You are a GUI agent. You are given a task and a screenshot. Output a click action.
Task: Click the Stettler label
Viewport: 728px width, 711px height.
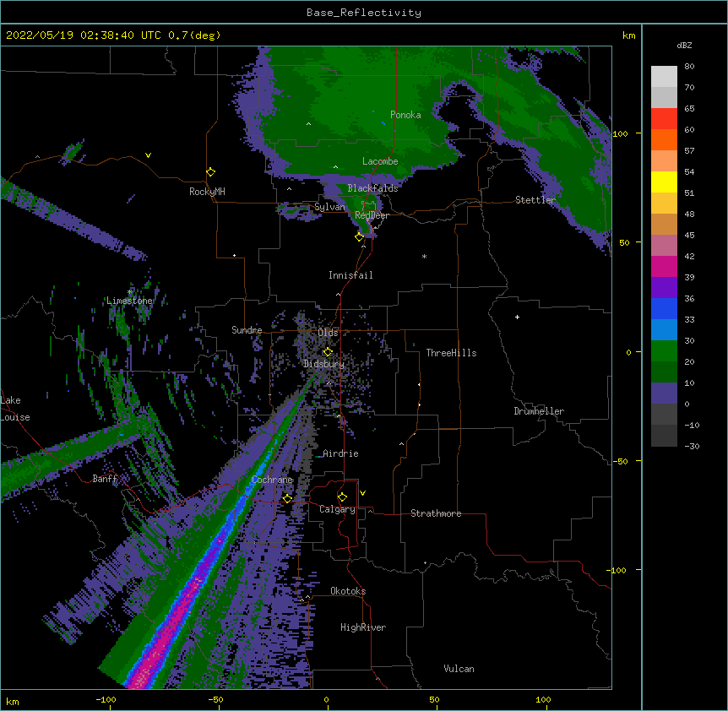(x=535, y=200)
